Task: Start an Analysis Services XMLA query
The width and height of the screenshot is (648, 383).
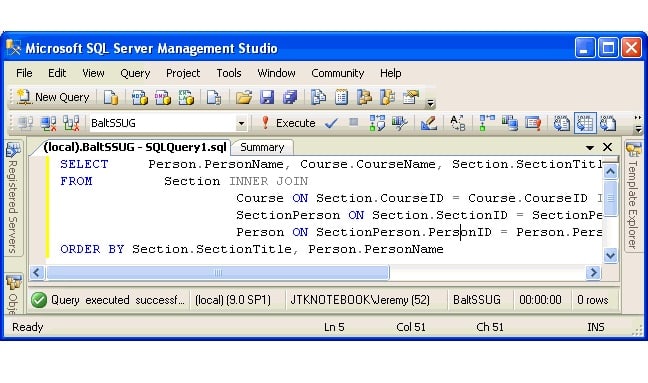Action: [186, 98]
